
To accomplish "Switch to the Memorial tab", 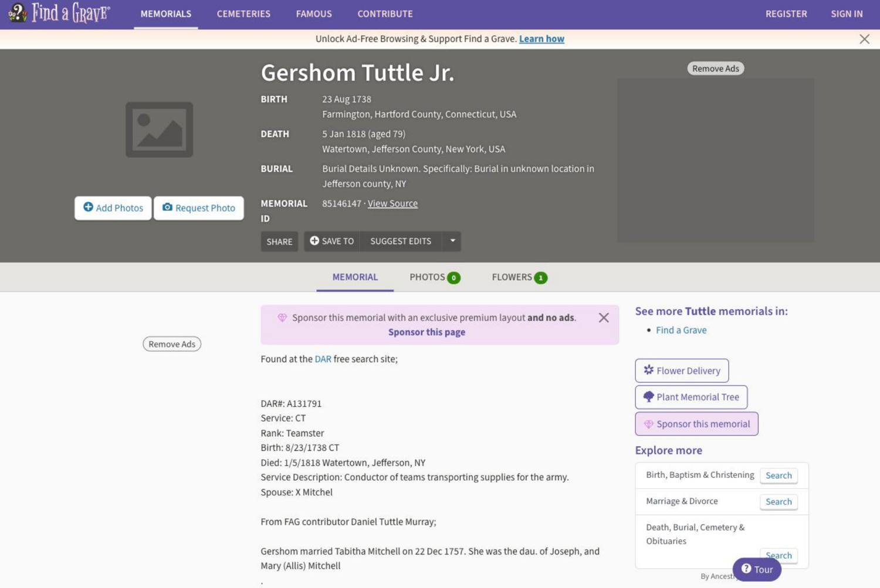I will [x=355, y=277].
